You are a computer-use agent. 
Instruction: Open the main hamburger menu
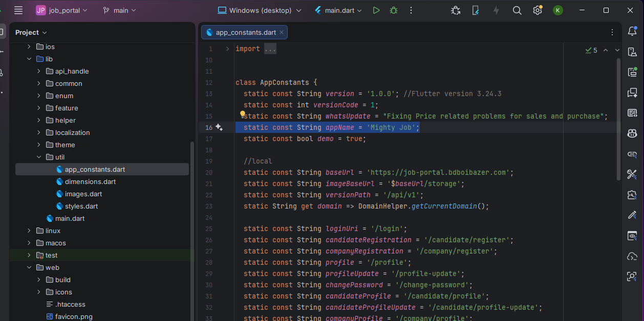(x=18, y=10)
